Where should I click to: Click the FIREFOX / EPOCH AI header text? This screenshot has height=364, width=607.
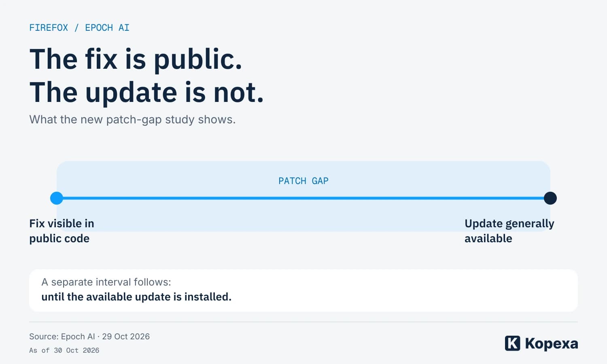[x=79, y=28]
